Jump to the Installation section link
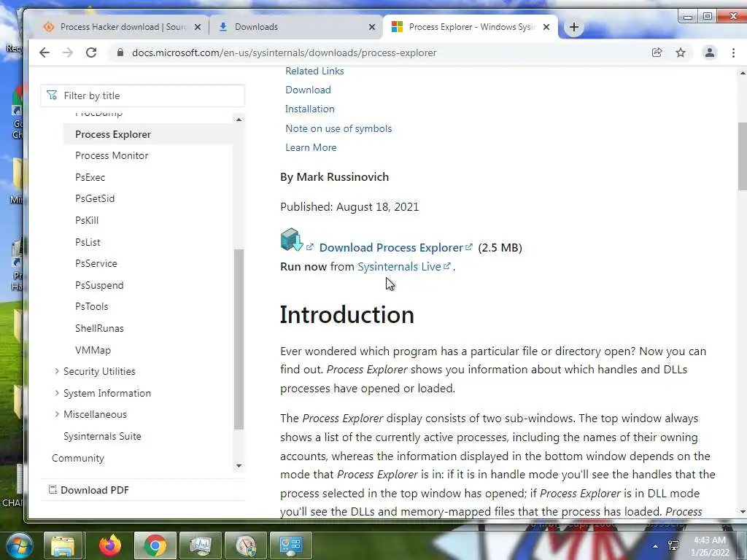The image size is (747, 560). click(x=309, y=109)
